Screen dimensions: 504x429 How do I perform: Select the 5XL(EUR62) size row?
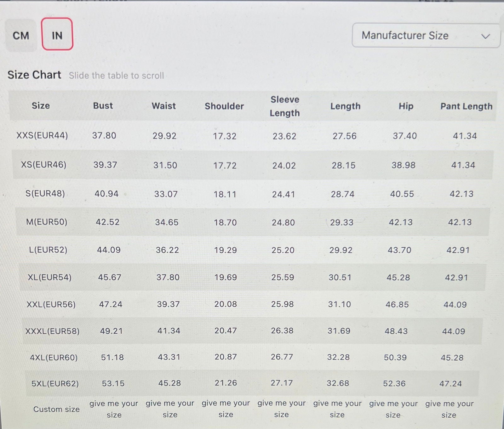(x=55, y=384)
